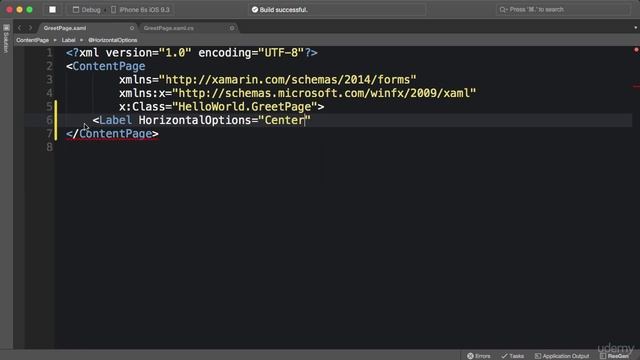
Task: Click the "HelloWorld.GreetPage" string value
Action: (245, 107)
